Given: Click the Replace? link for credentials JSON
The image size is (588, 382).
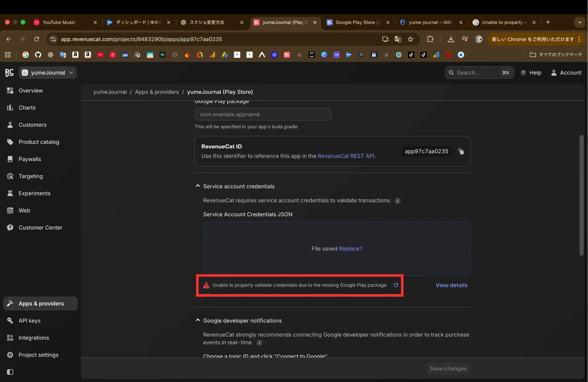Looking at the screenshot, I should [x=350, y=248].
